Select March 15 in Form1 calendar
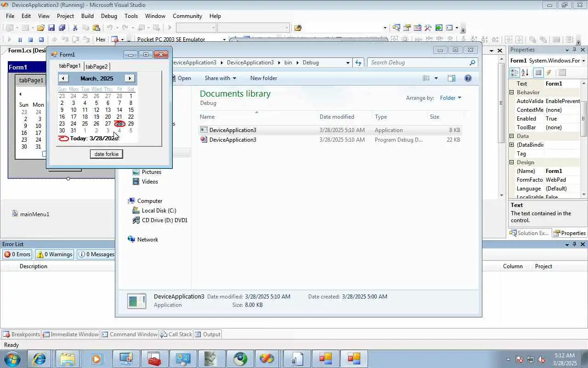588x368 pixels. click(131, 110)
